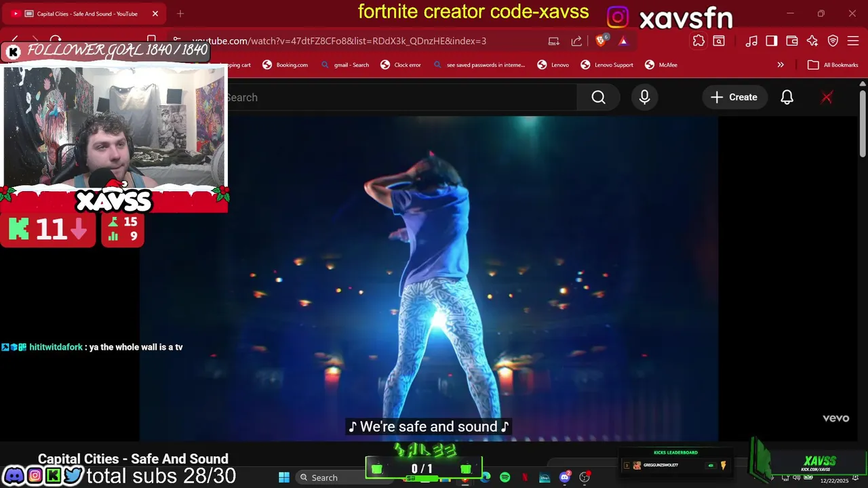The width and height of the screenshot is (868, 488).
Task: Open the see saved passwords bookmark
Action: 479,65
